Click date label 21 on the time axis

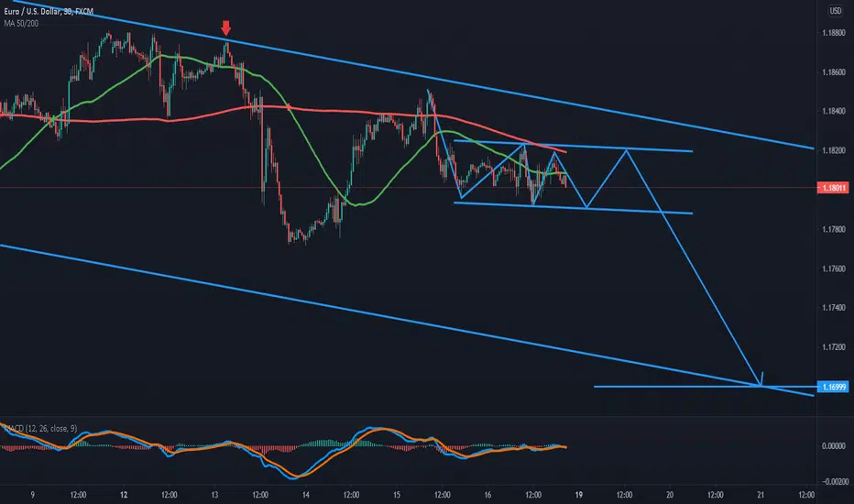click(x=761, y=495)
